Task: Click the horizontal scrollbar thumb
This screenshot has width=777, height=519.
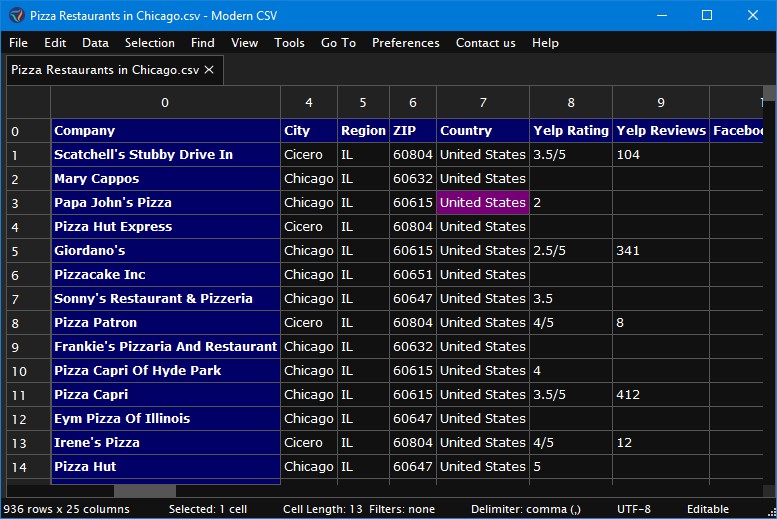Action: pyautogui.click(x=145, y=491)
